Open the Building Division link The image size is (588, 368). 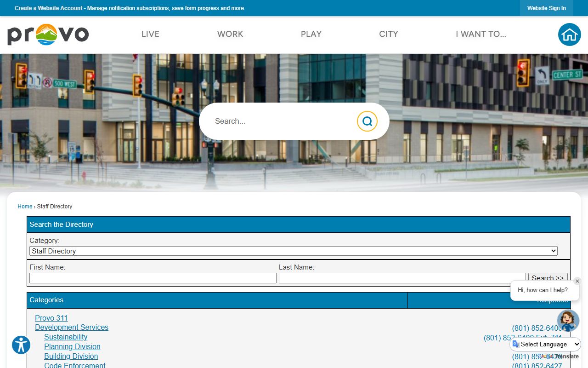coord(71,356)
